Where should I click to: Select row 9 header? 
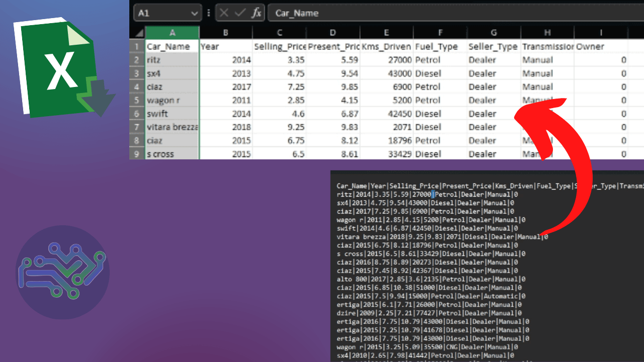click(x=137, y=154)
